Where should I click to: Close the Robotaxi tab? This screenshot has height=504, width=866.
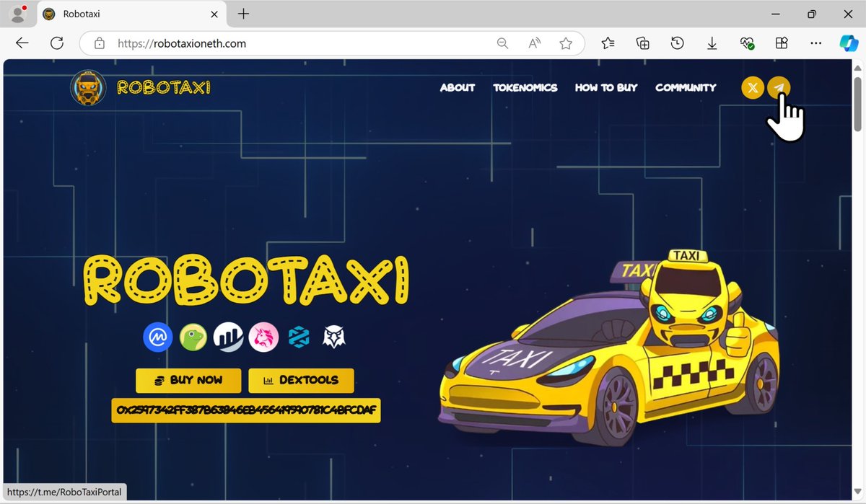pyautogui.click(x=214, y=14)
